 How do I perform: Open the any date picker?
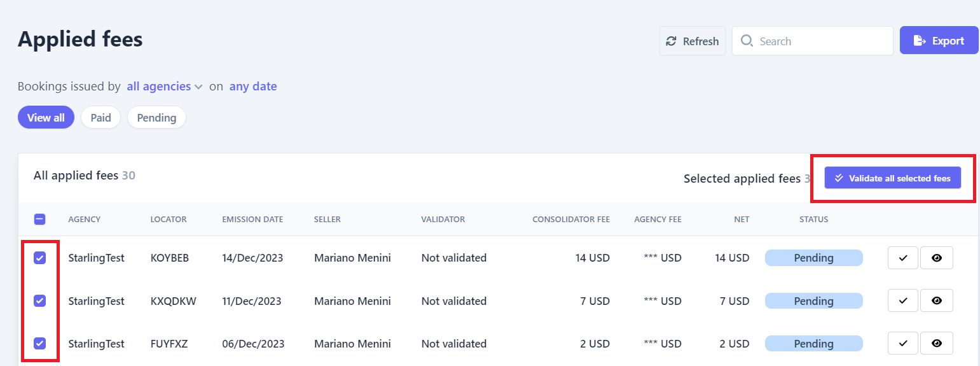click(253, 87)
